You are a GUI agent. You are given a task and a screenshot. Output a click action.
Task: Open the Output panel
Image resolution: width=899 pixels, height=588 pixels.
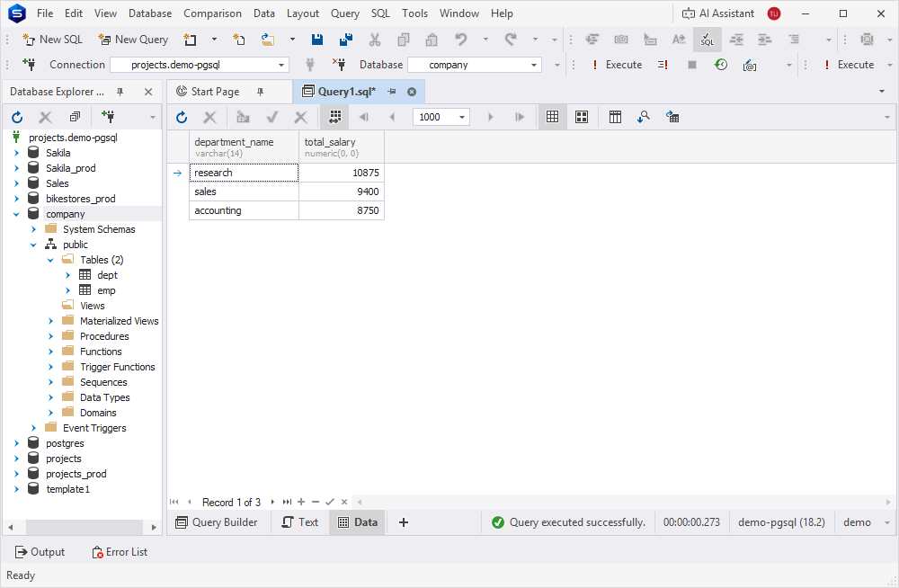pos(40,552)
